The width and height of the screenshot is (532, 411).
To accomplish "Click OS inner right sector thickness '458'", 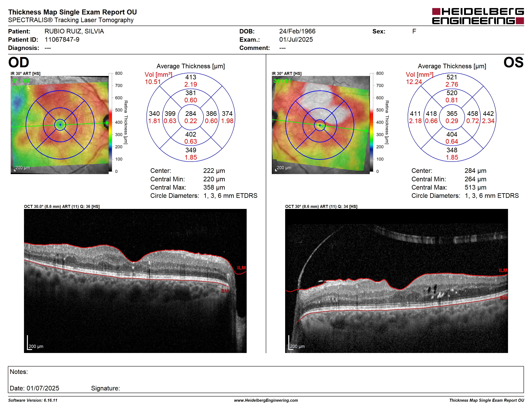I will point(473,113).
